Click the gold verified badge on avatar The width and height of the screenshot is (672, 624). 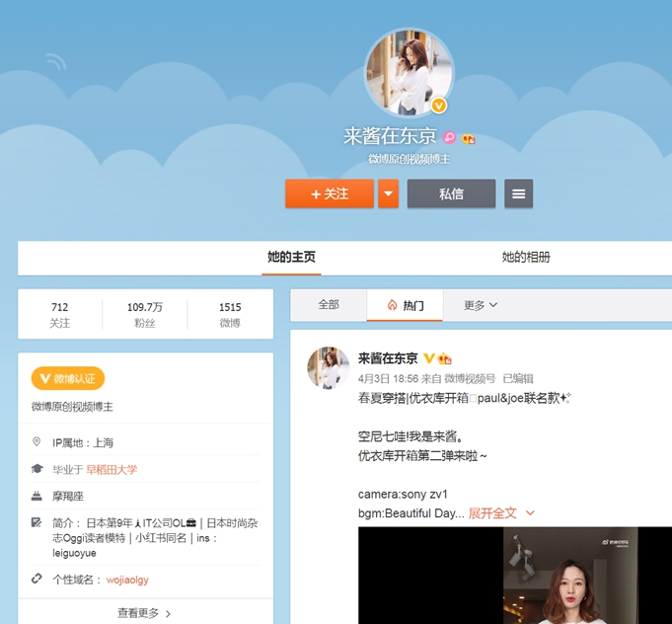(x=439, y=106)
